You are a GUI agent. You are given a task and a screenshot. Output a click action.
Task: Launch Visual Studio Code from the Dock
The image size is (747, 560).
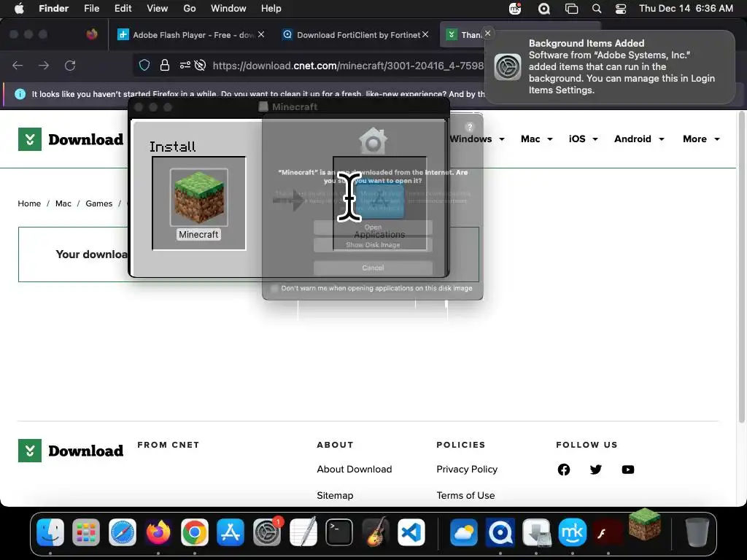411,532
